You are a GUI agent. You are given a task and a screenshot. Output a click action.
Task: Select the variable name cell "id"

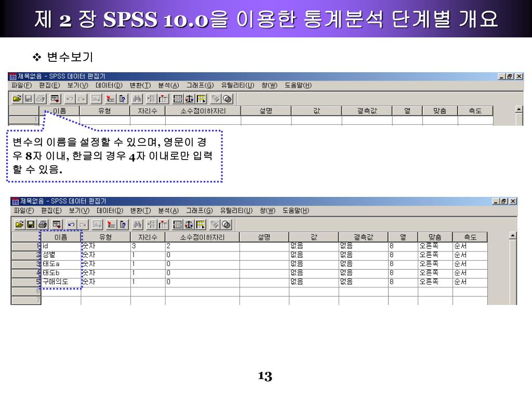[x=61, y=246]
